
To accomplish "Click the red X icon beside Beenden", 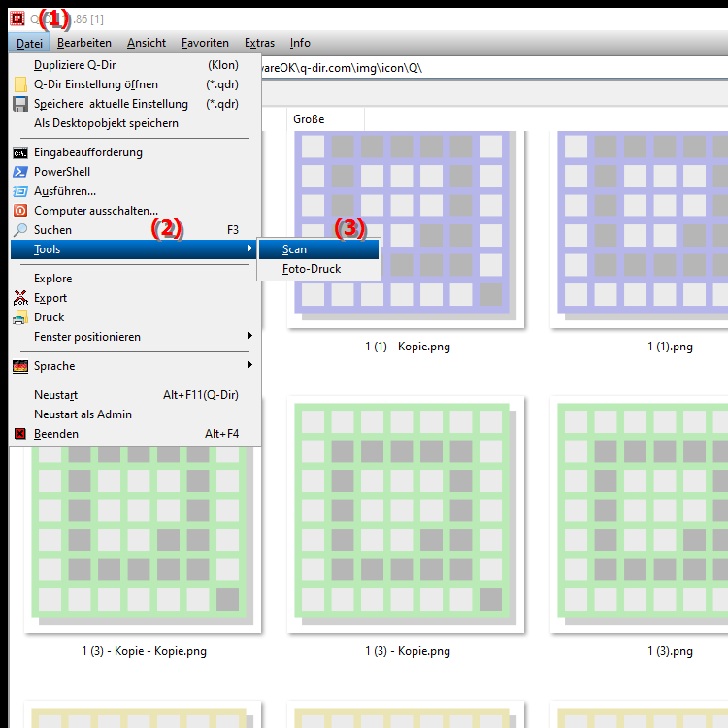I will (x=20, y=434).
